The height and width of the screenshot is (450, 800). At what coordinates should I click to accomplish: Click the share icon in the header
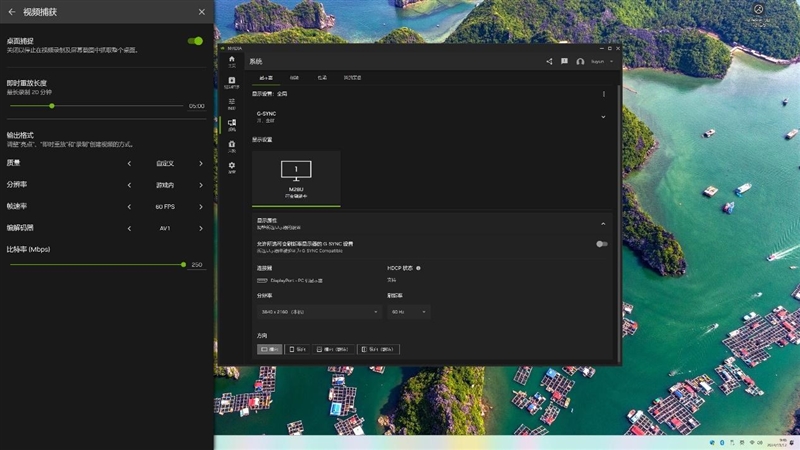click(549, 61)
